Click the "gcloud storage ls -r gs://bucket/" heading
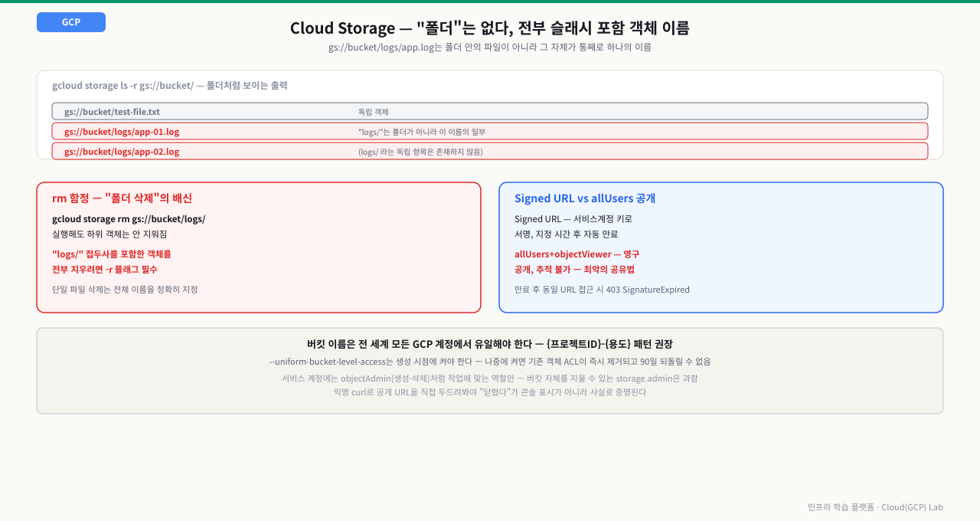The image size is (980, 521). [170, 86]
